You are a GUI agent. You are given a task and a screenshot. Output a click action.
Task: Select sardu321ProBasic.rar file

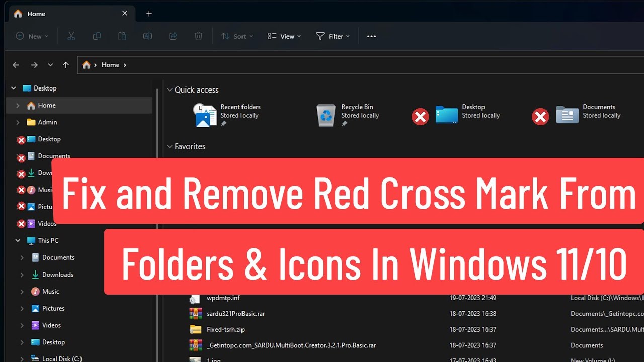point(236,313)
